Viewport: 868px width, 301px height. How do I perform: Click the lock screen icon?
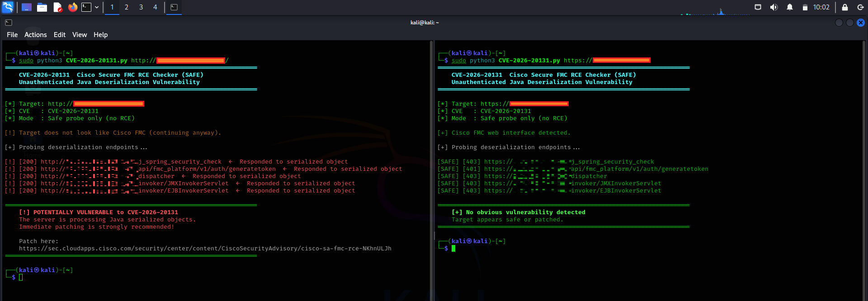point(845,7)
